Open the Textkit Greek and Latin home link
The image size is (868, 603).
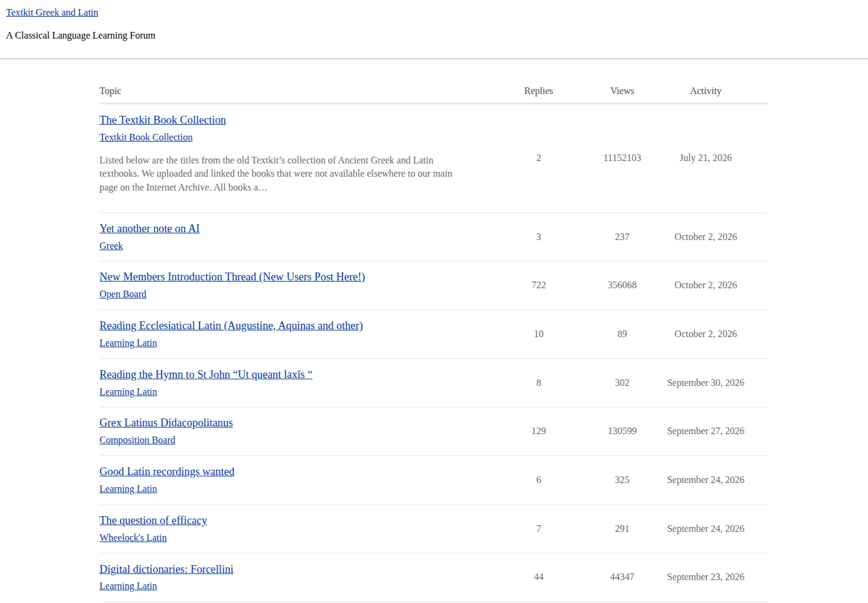pos(52,12)
